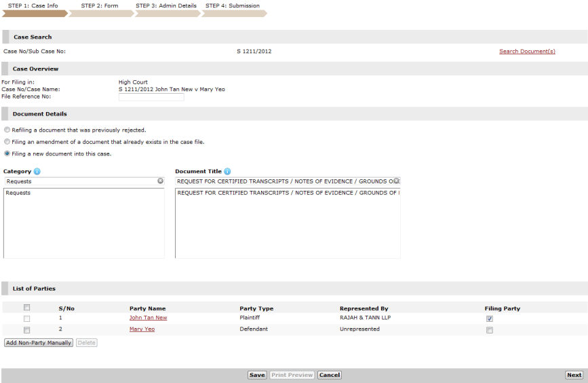The width and height of the screenshot is (588, 383).
Task: Jump to STEP 4: Submission
Action: [232, 6]
